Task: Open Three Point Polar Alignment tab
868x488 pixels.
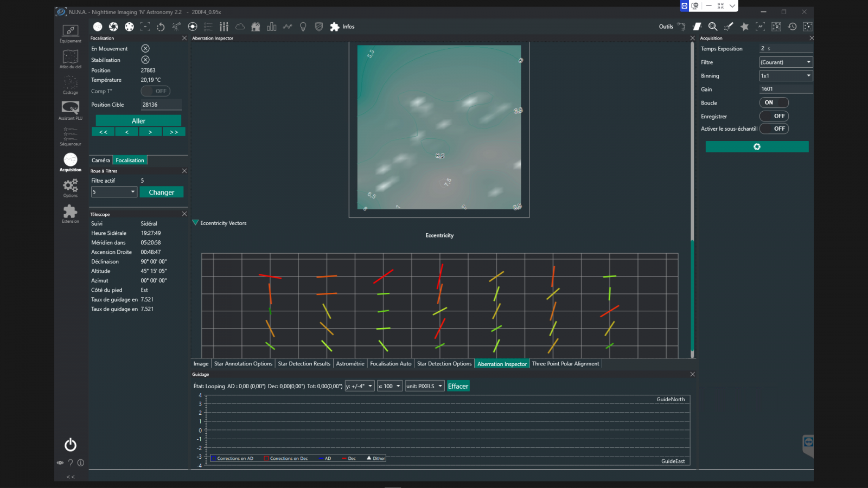Action: click(x=566, y=364)
